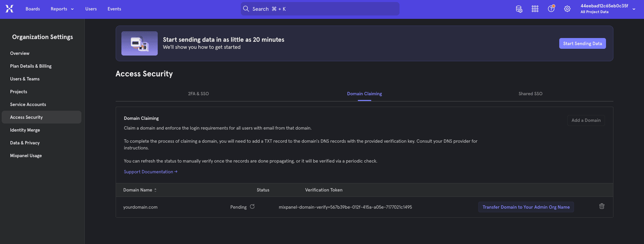Open the Support Documentation link
This screenshot has width=644, height=244.
[150, 172]
